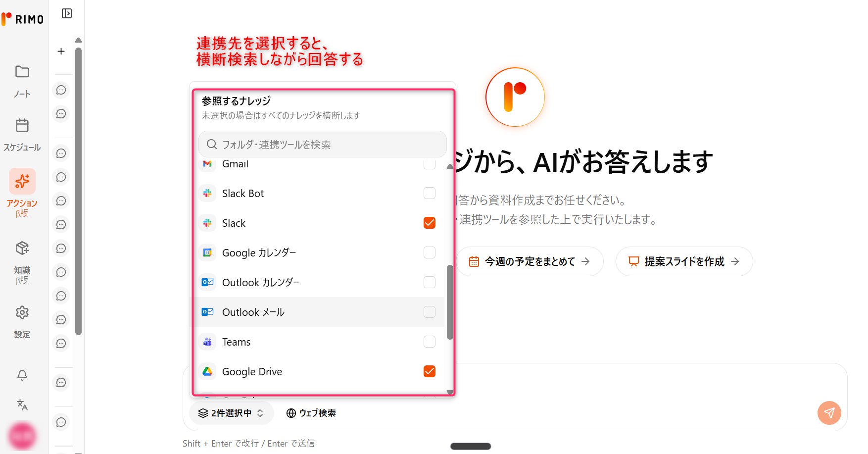Check the Outlook カレンダー checkbox
868x454 pixels.
(430, 282)
